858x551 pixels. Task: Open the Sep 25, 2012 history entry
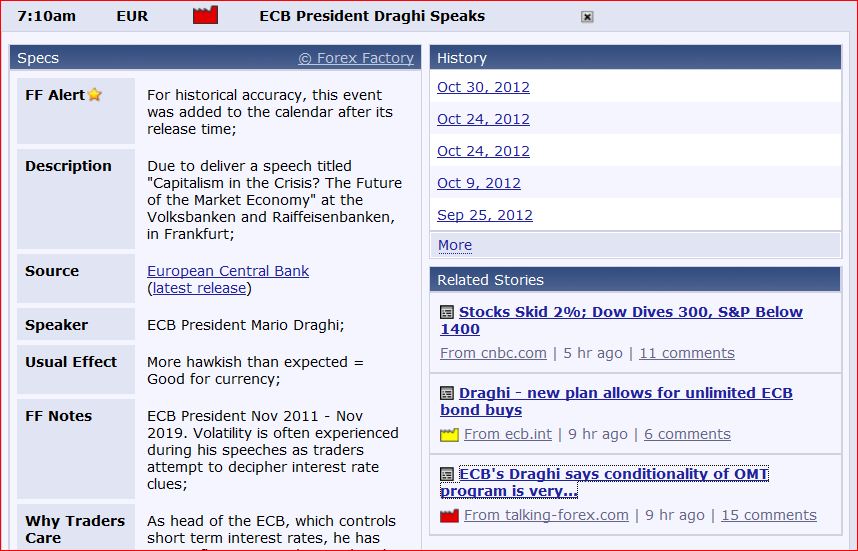485,215
